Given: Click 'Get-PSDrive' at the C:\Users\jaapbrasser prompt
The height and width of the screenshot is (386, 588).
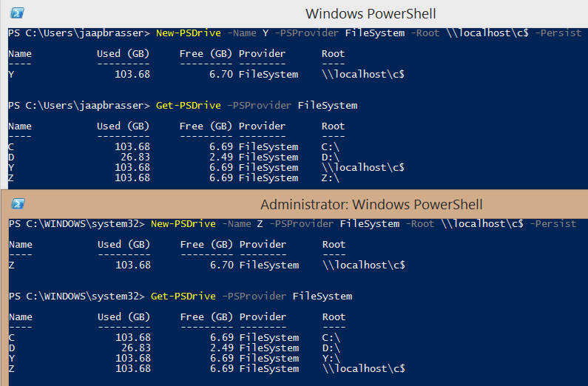Looking at the screenshot, I should point(189,106).
